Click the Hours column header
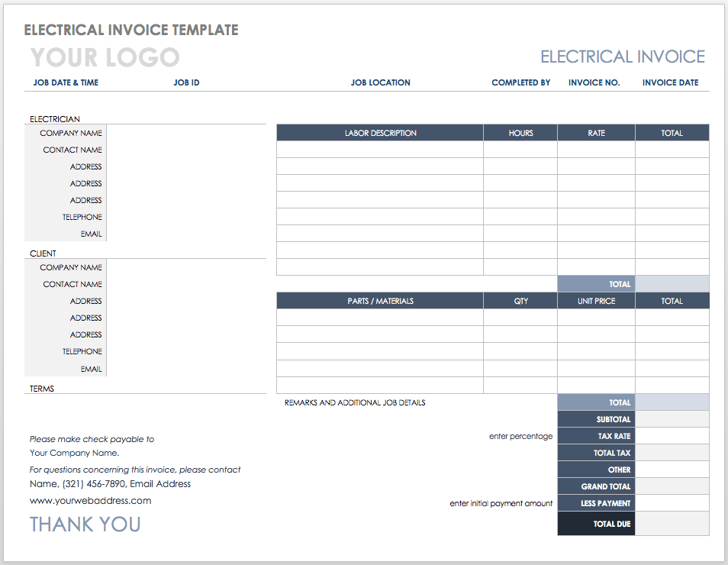Viewport: 728px width, 565px height. (x=520, y=134)
